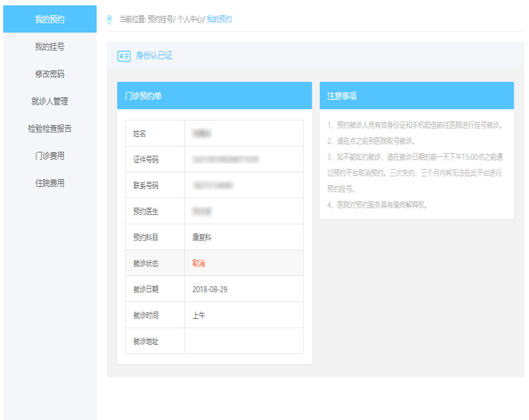Image resolution: width=529 pixels, height=420 pixels.
Task: Click 个人中心 breadcrumb link
Action: click(x=189, y=20)
